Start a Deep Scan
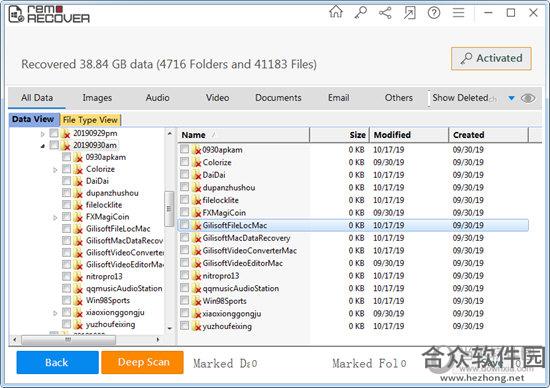Viewport: 550px width, 388px height. coord(142,362)
